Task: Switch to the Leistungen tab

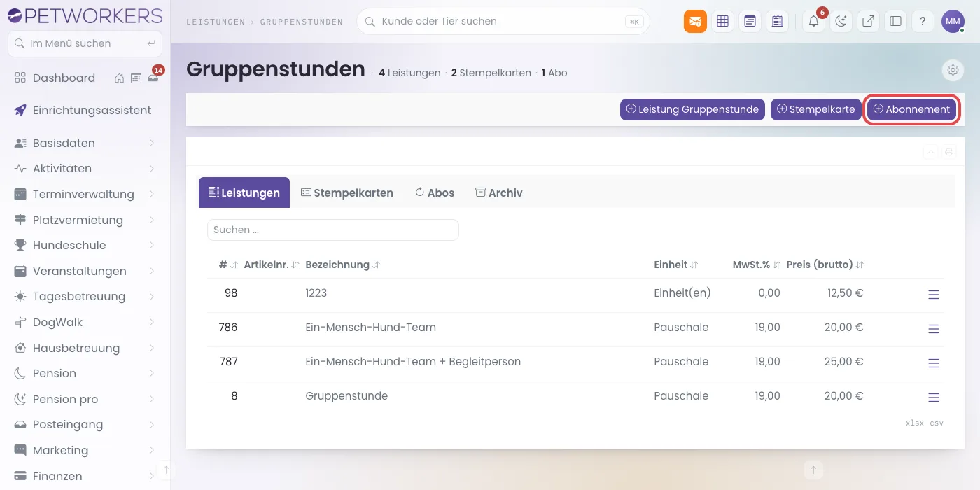Action: pyautogui.click(x=244, y=192)
